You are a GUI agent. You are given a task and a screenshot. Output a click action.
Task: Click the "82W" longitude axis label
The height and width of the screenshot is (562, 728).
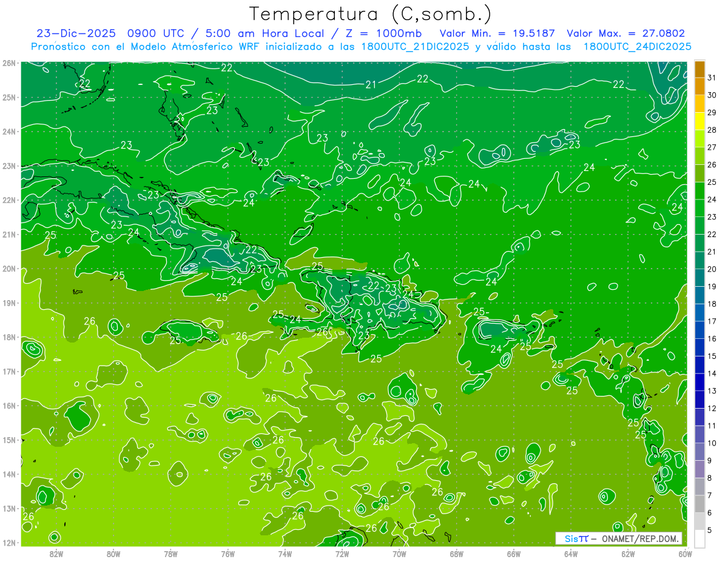pyautogui.click(x=56, y=553)
